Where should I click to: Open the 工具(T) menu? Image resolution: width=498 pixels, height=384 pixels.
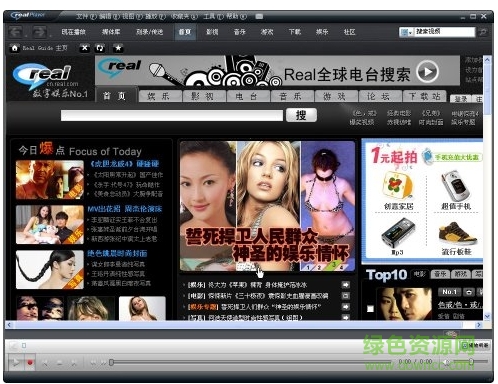[x=213, y=16]
